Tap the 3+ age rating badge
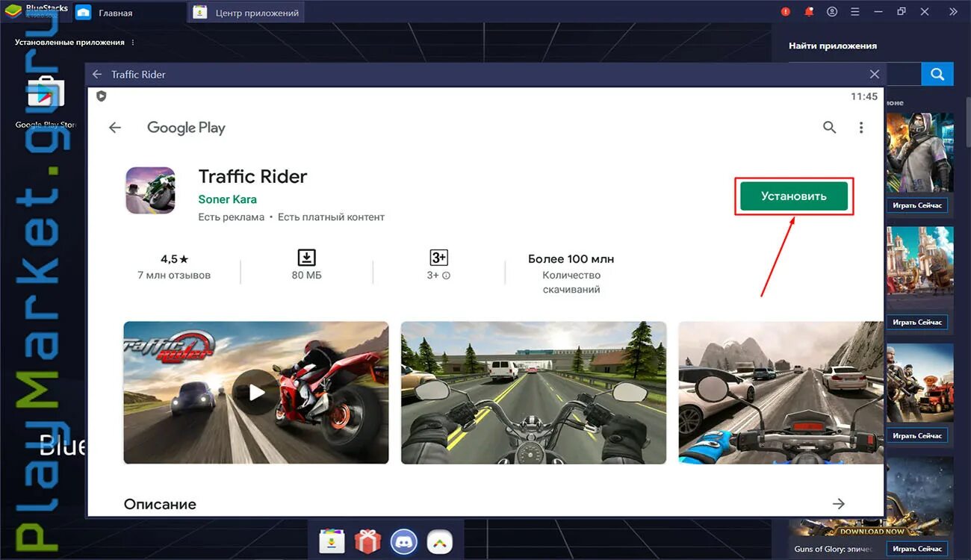The width and height of the screenshot is (971, 560). tap(438, 258)
